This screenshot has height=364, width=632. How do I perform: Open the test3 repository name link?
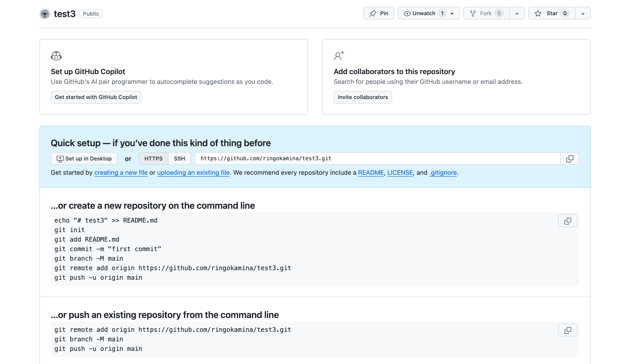65,14
